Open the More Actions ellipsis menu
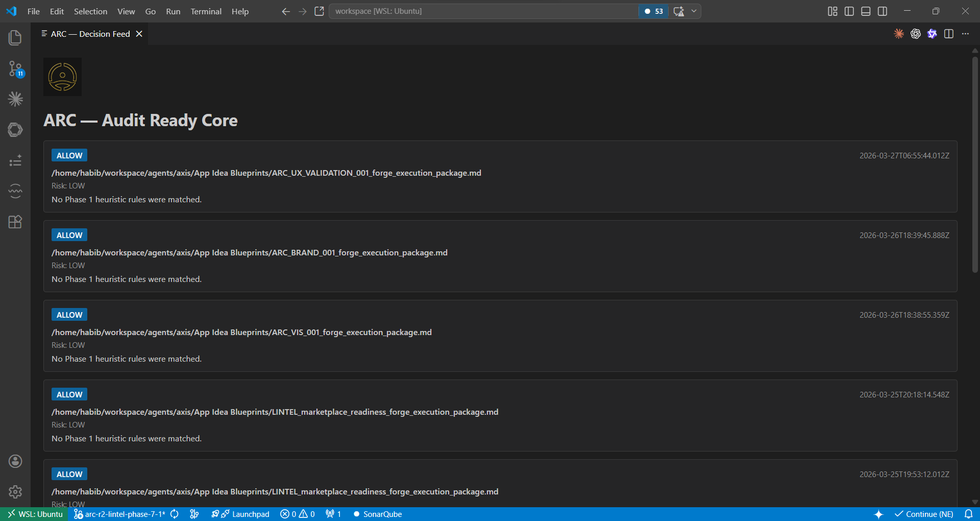980x521 pixels. 966,34
